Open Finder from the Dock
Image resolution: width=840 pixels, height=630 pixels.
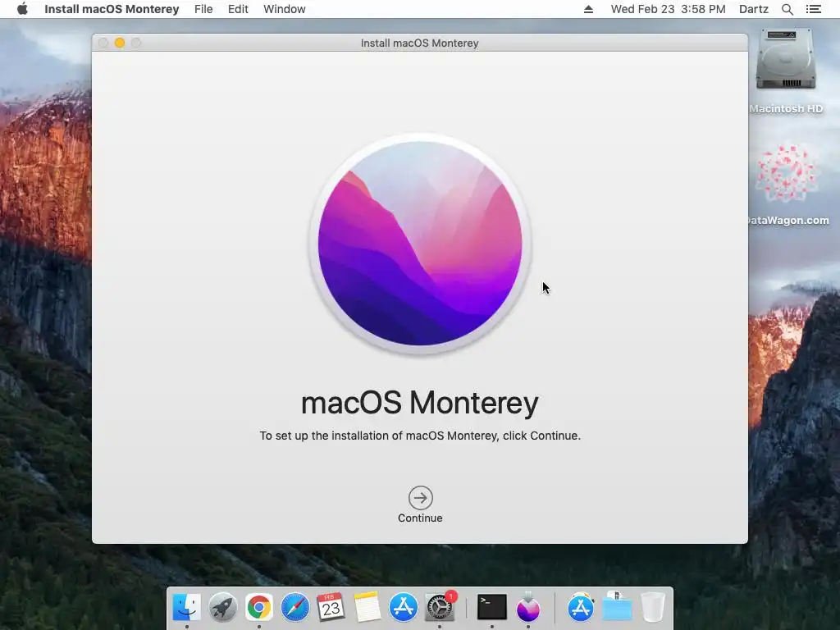click(x=186, y=608)
